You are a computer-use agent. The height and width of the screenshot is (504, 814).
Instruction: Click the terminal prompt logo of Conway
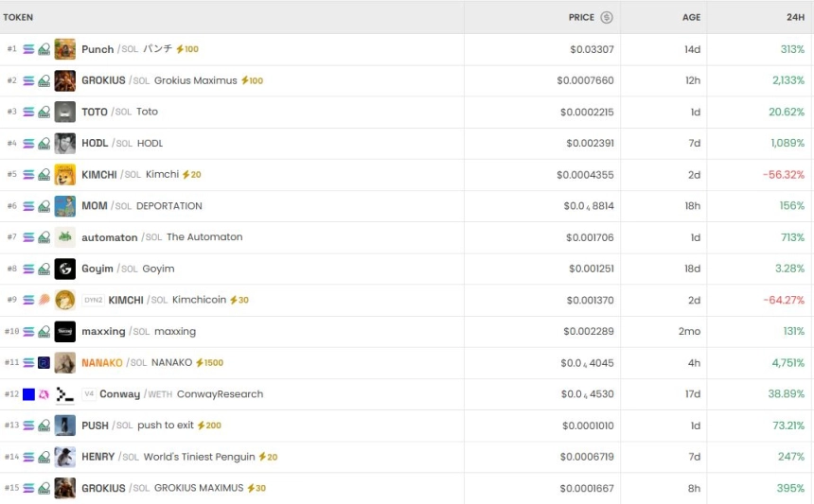pos(64,394)
